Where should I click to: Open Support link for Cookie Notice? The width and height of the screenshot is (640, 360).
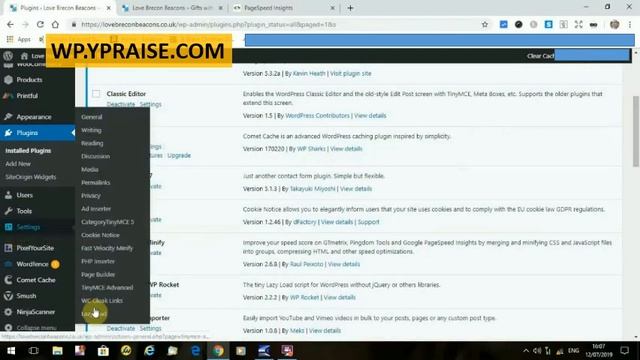click(x=368, y=222)
